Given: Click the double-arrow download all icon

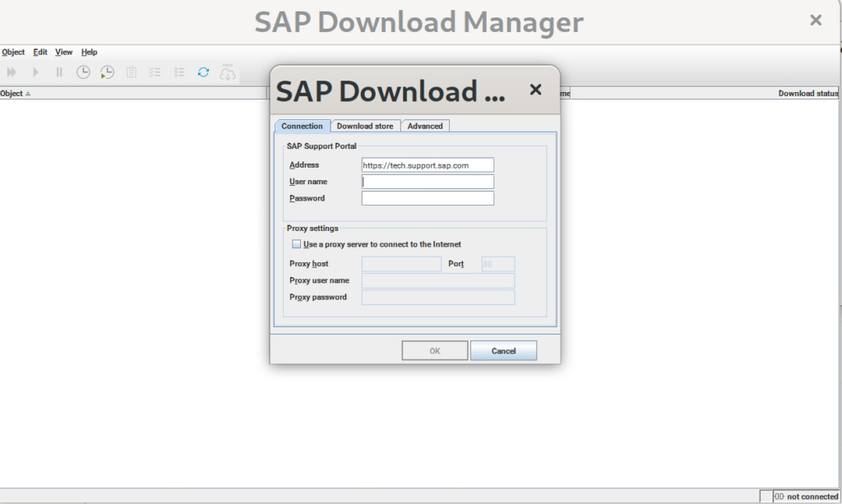Looking at the screenshot, I should click(x=12, y=72).
